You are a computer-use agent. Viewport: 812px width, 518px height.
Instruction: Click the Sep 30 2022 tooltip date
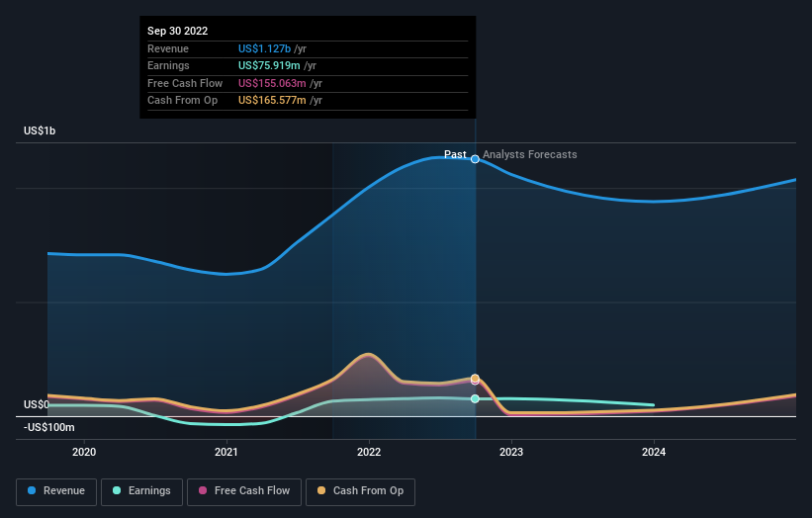pos(178,31)
